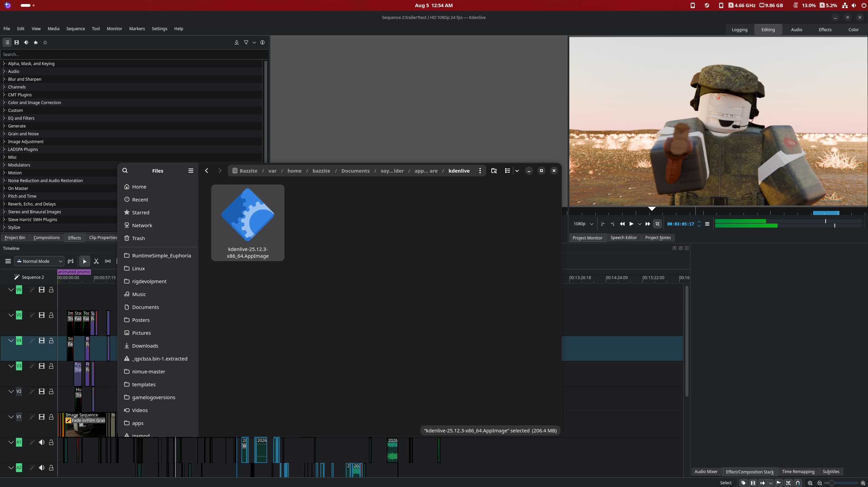
Task: Click Documents segment in Files path bar
Action: tap(355, 171)
